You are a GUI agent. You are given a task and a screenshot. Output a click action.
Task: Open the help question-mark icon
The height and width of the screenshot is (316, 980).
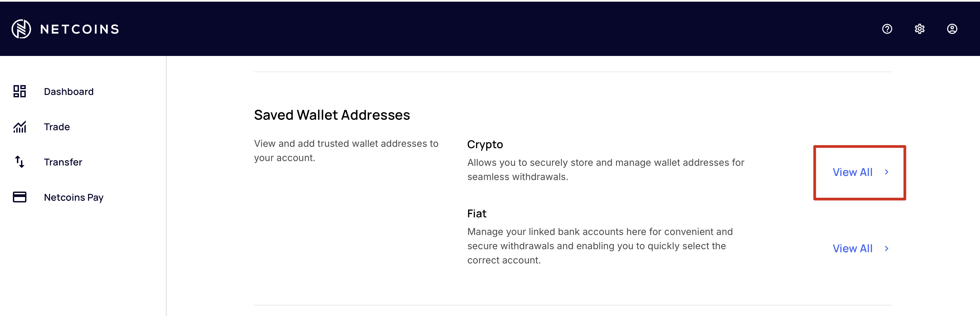pos(887,29)
